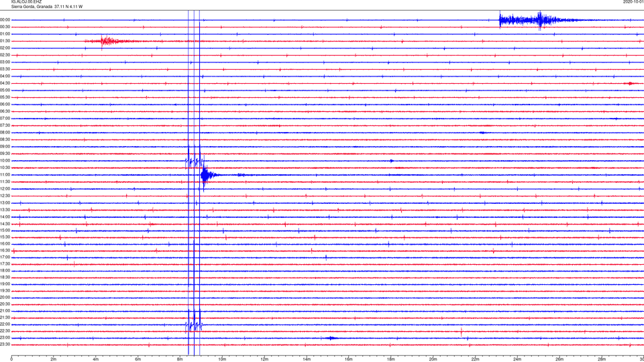Click the 6m tick label on the axis

coord(138,359)
